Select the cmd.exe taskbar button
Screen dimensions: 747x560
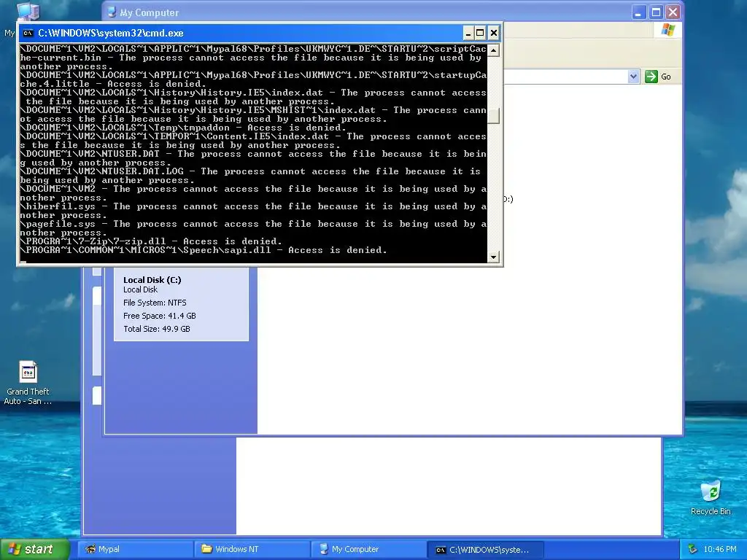(x=485, y=550)
